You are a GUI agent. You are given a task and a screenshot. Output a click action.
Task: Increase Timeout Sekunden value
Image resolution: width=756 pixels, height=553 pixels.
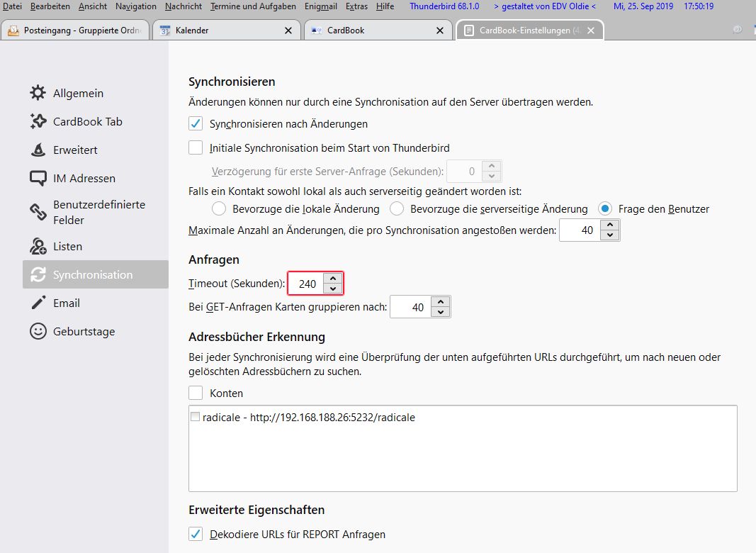(333, 278)
